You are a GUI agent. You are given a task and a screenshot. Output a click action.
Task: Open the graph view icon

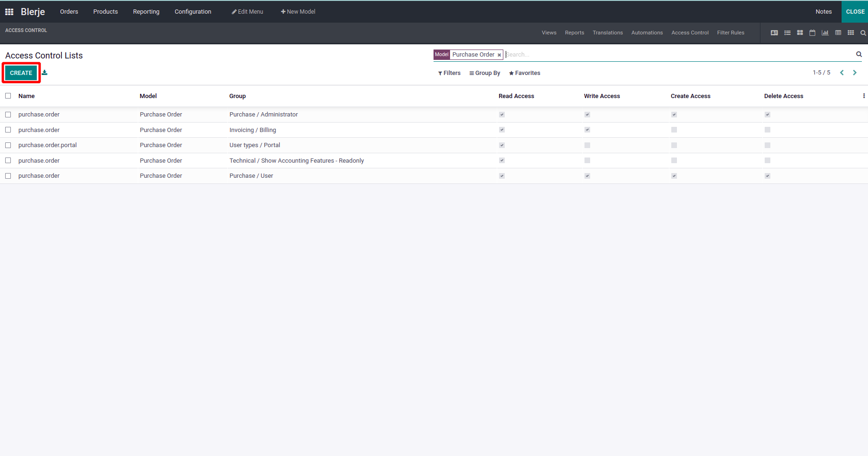(x=825, y=33)
